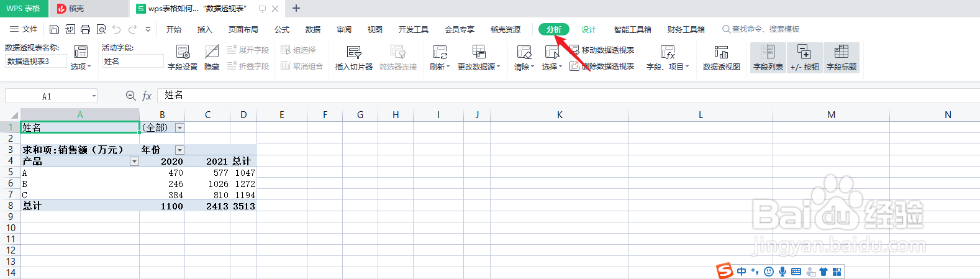980x279 pixels.
Task: Open the 年份 column filter dropdown
Action: [179, 150]
